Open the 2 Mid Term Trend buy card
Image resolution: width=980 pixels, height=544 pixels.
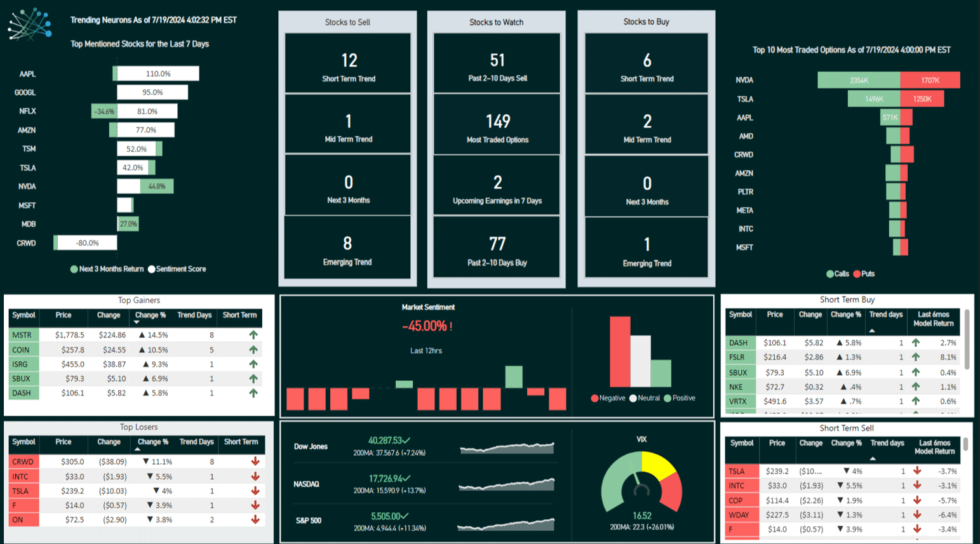[647, 124]
